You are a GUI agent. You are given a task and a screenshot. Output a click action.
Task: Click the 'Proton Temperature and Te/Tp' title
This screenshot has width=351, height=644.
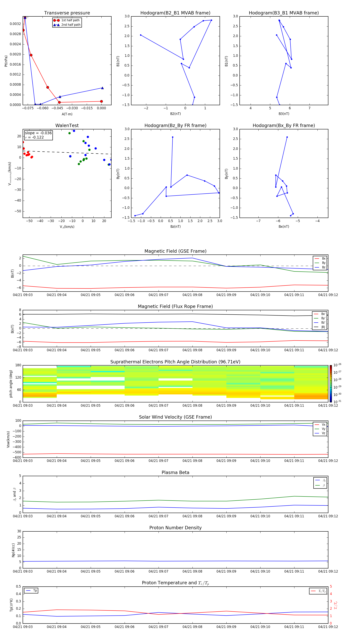tap(175, 583)
